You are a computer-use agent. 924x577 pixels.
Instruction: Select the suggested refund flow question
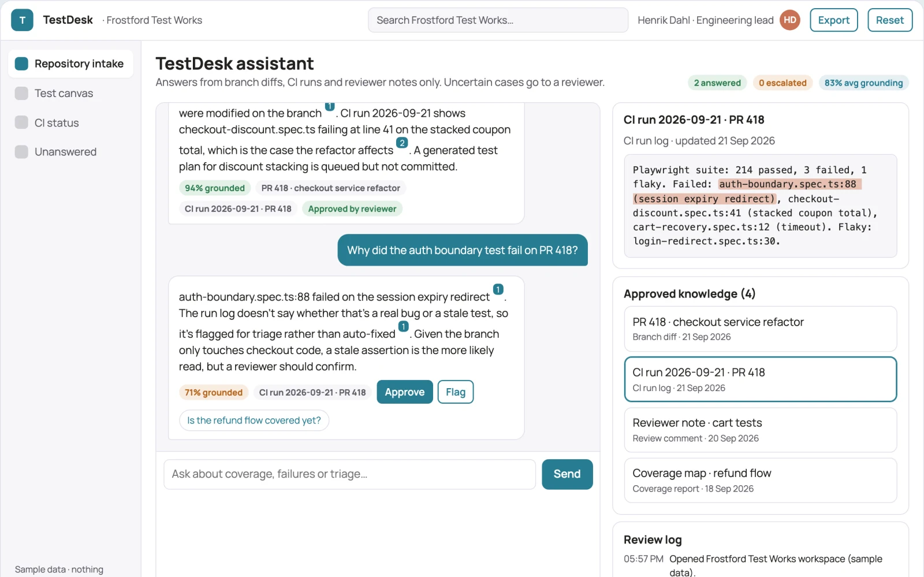point(254,420)
